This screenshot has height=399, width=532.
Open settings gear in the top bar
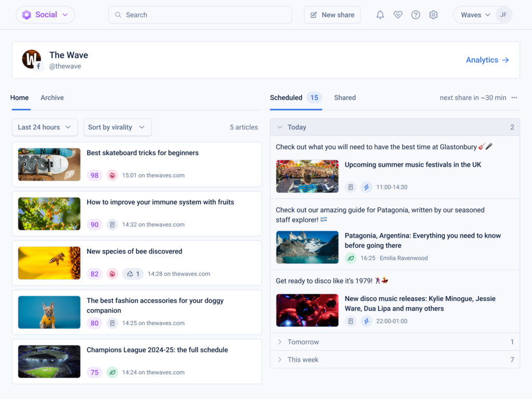click(x=433, y=15)
